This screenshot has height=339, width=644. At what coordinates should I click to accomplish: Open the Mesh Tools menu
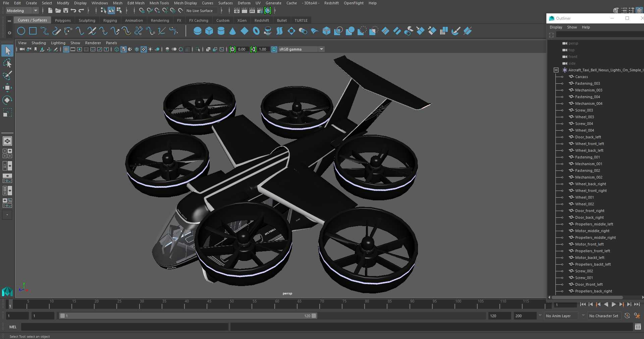pos(159,3)
